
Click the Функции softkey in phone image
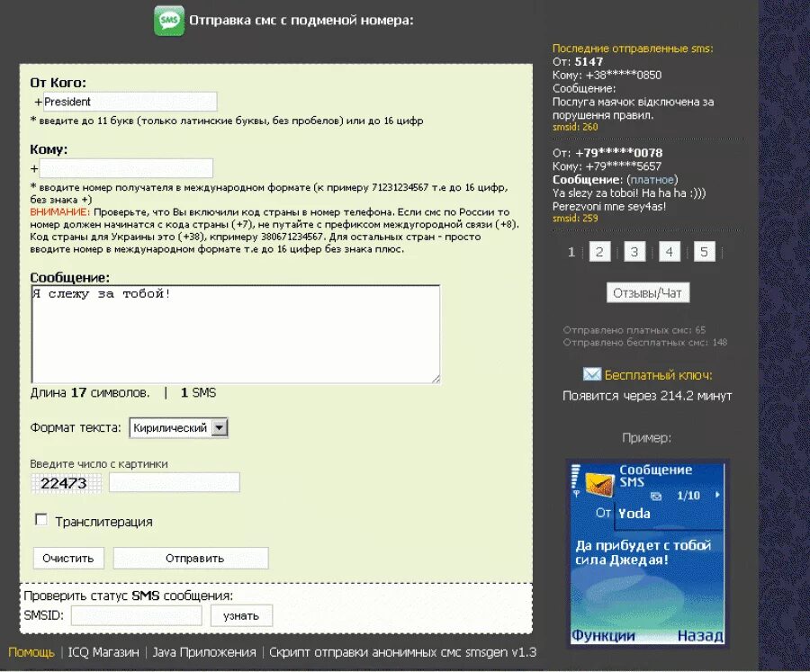pos(603,635)
